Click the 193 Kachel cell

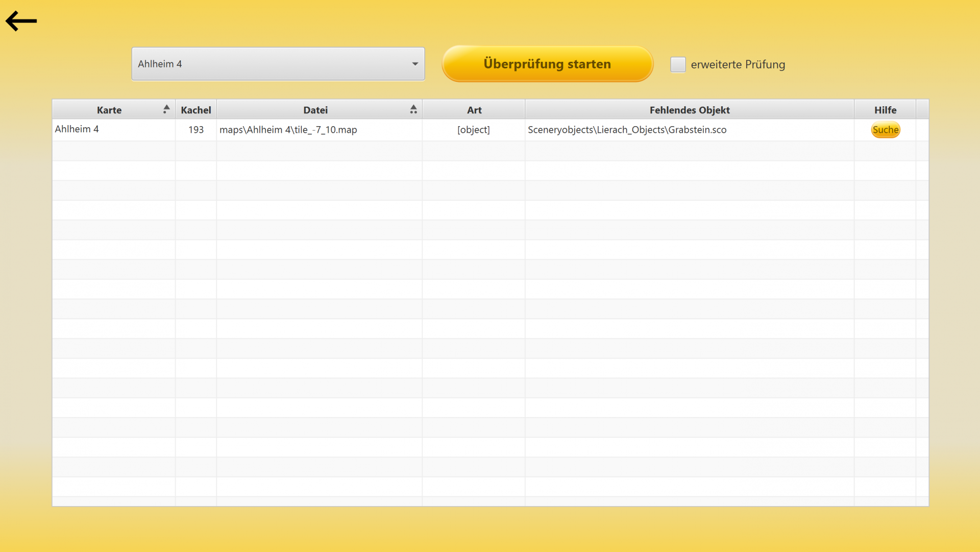click(x=195, y=130)
